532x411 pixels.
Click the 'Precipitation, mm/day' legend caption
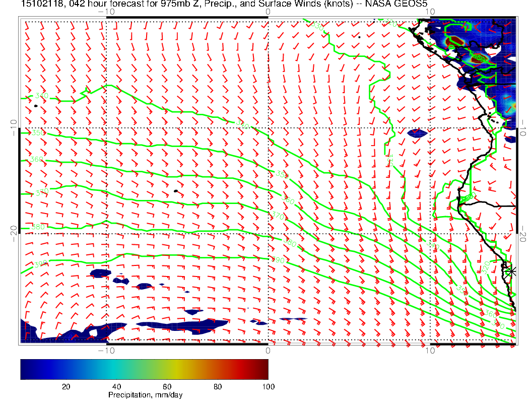point(145,395)
